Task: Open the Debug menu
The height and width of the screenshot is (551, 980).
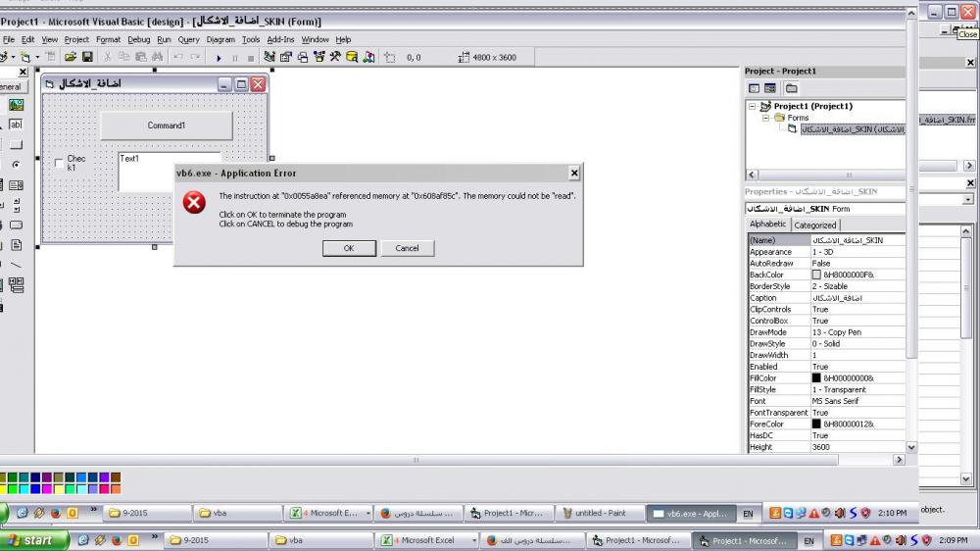Action: pos(139,39)
